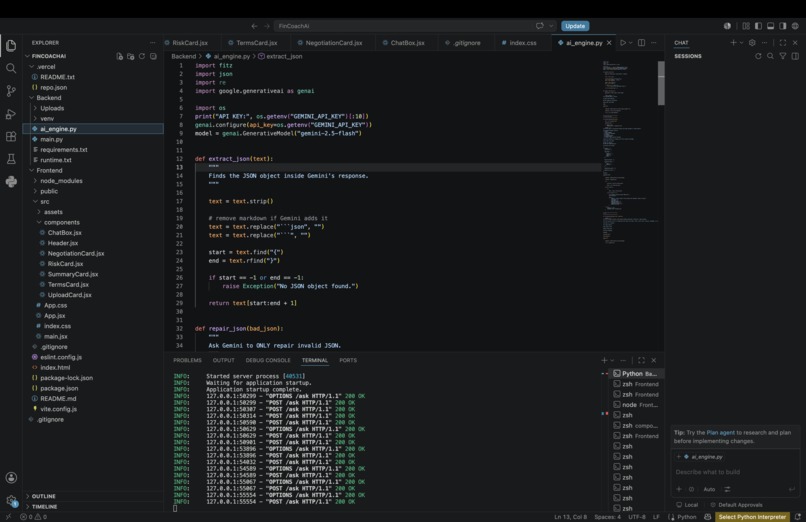
Task: Open the PORTS panel tab
Action: [x=348, y=360]
